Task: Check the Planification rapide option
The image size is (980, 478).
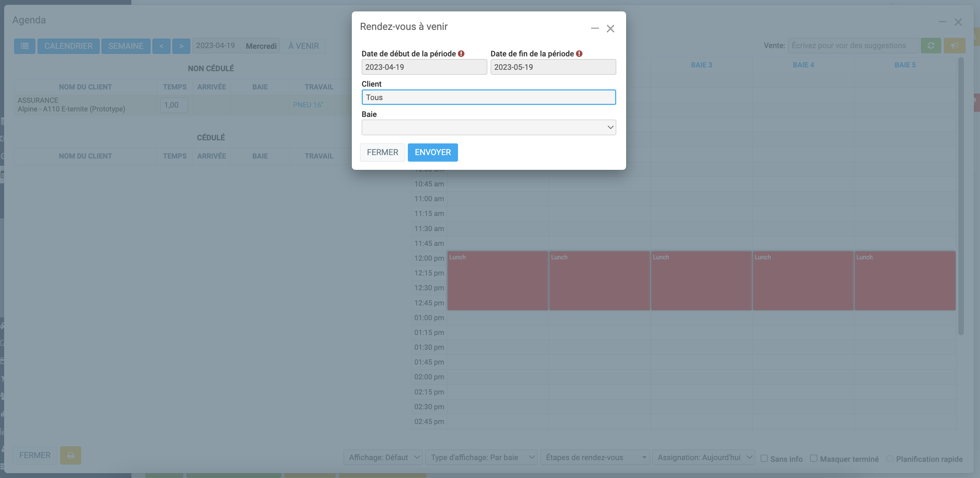Action: [x=890, y=458]
